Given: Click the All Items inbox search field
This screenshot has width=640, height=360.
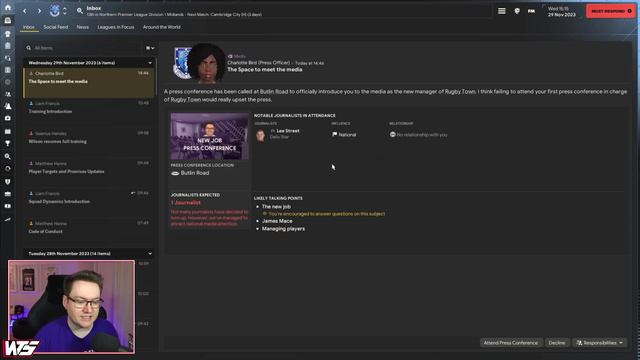Looking at the screenshot, I should click(84, 48).
